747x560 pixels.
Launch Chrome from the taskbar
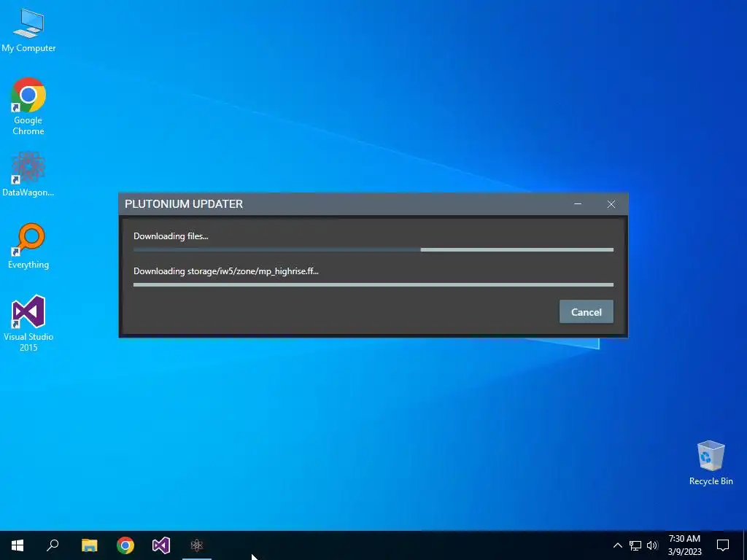125,545
